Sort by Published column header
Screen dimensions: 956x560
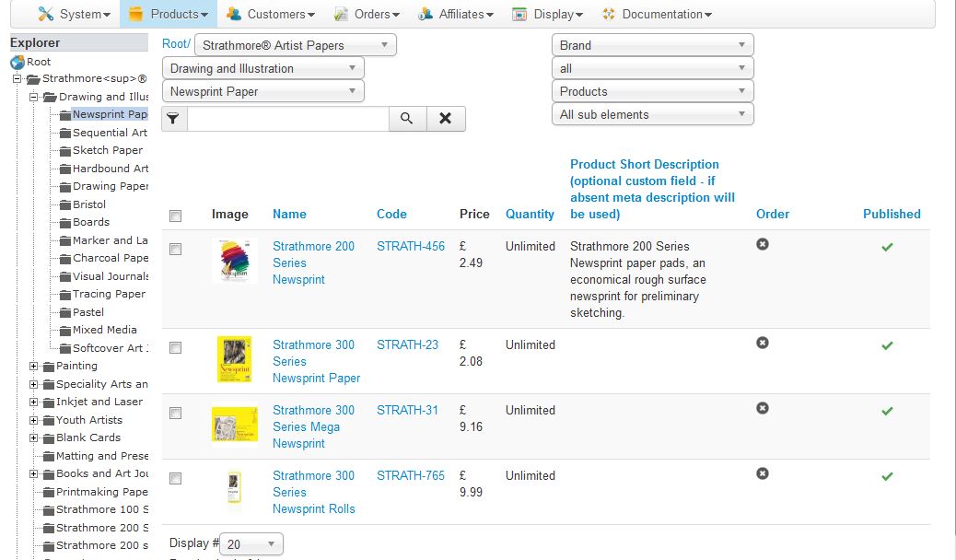pos(892,214)
